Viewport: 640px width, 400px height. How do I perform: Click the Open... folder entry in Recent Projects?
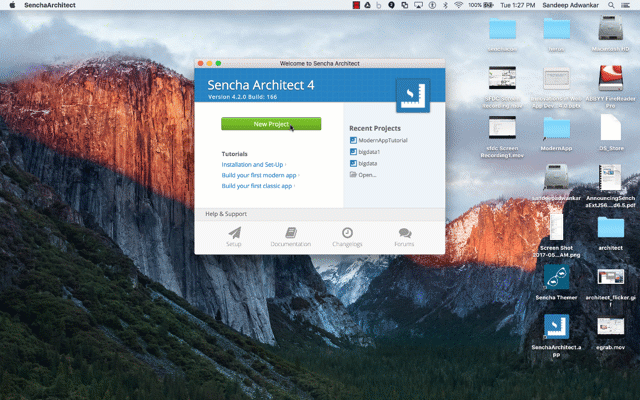pyautogui.click(x=363, y=175)
